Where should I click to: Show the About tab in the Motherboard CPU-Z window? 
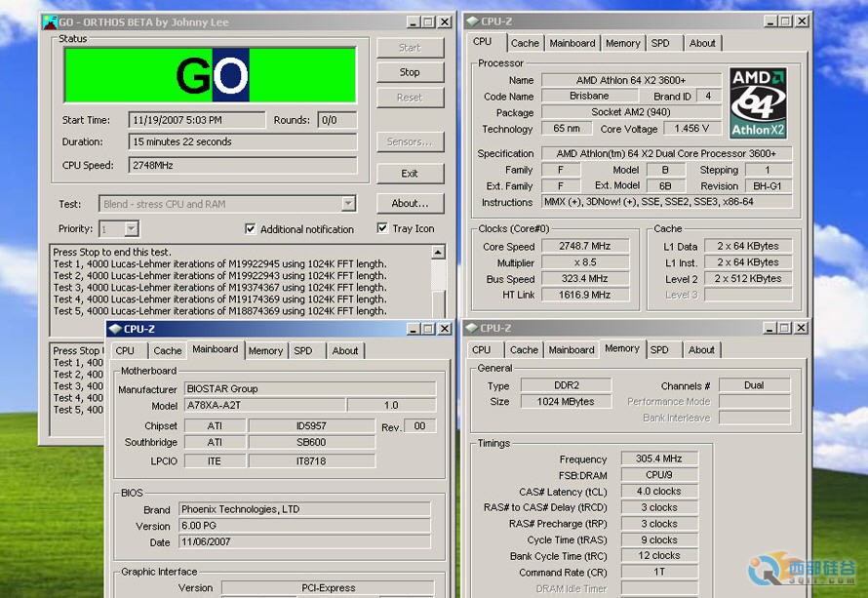(345, 351)
